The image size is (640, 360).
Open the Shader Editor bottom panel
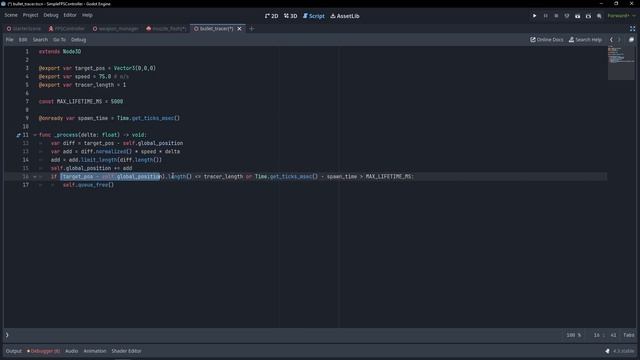click(x=126, y=351)
